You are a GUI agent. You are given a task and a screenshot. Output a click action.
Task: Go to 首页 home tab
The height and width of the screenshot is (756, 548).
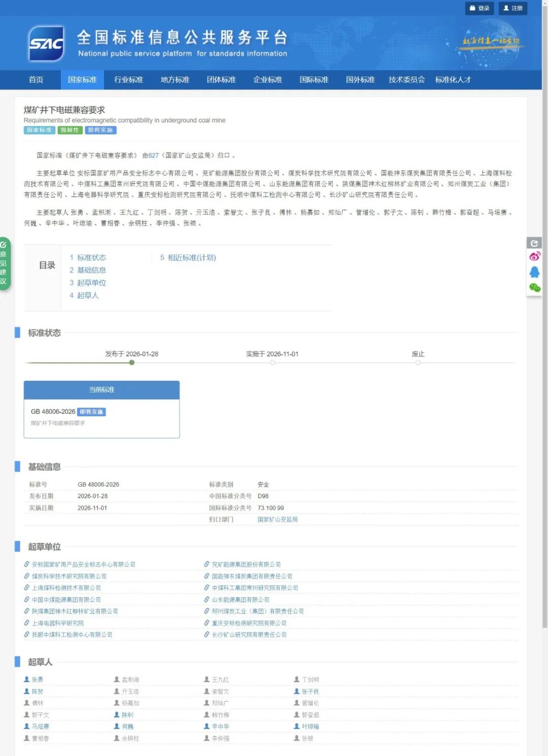click(36, 80)
